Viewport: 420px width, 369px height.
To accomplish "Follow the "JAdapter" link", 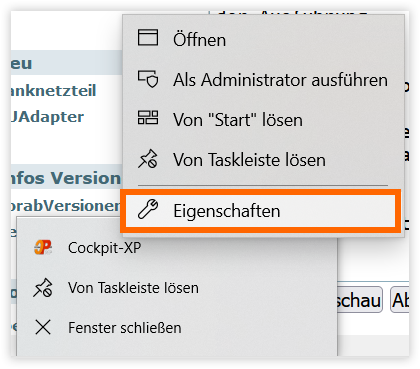I will pos(47,117).
